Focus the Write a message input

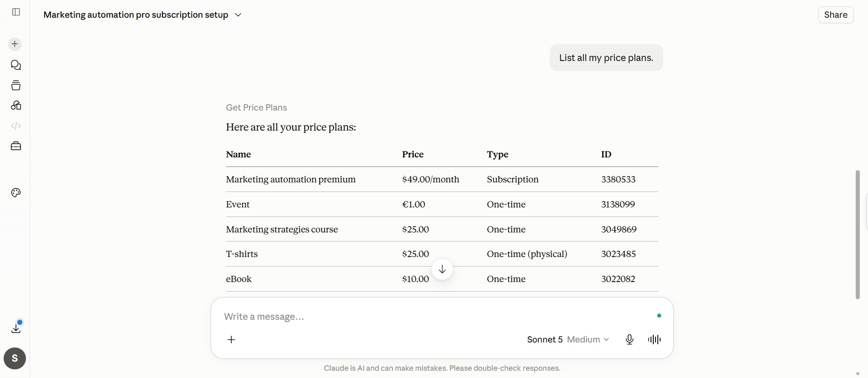click(x=437, y=317)
